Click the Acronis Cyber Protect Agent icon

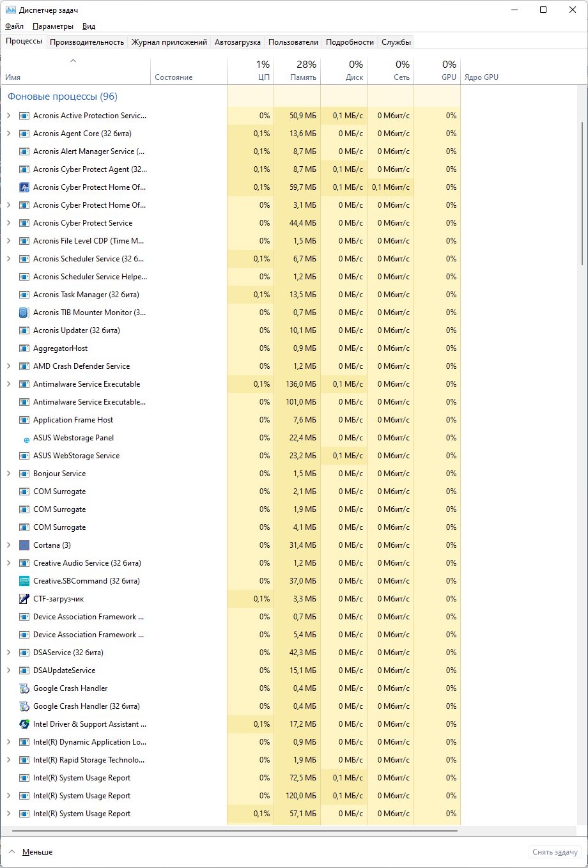coord(24,169)
